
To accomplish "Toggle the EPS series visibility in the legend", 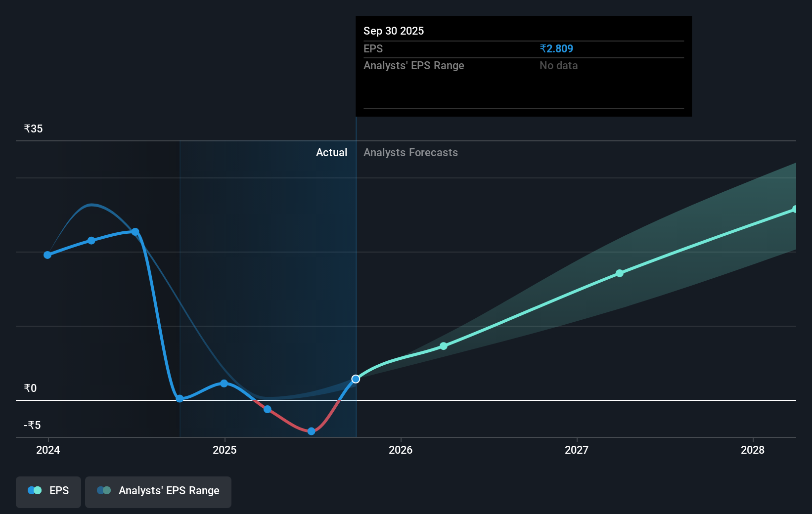I will [48, 491].
